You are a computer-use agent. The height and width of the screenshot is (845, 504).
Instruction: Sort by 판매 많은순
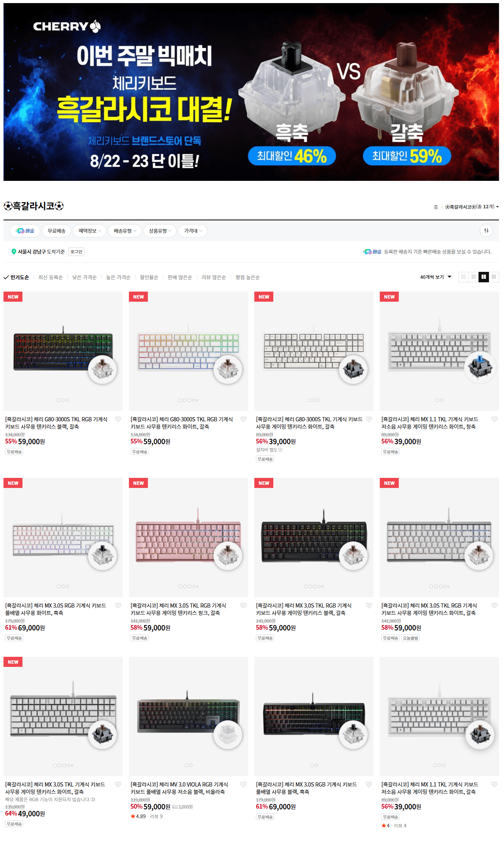click(x=180, y=277)
